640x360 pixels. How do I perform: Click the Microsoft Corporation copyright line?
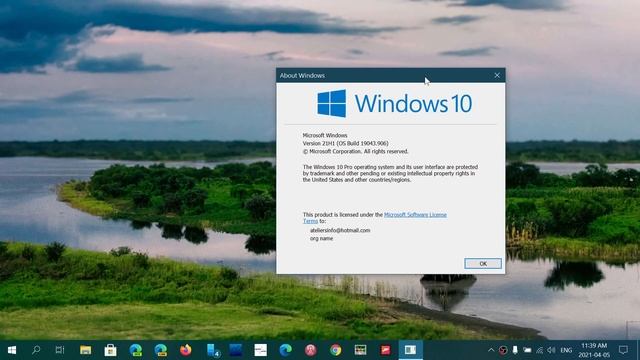click(x=355, y=151)
